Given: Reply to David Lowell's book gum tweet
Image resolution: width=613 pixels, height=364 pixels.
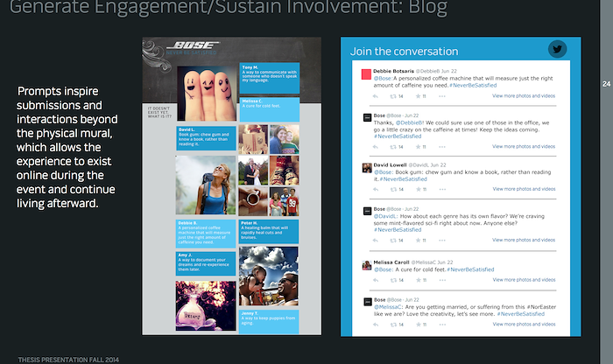Looking at the screenshot, I should (x=376, y=189).
